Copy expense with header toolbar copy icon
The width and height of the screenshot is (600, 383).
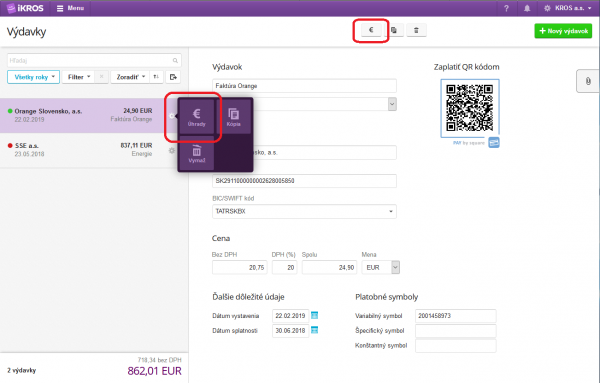tap(394, 30)
